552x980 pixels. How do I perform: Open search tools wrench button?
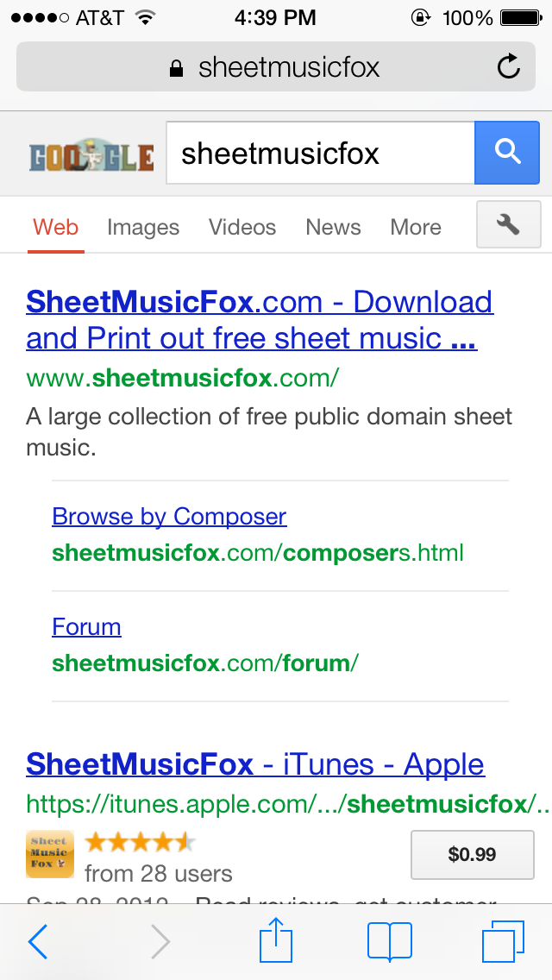pos(509,225)
